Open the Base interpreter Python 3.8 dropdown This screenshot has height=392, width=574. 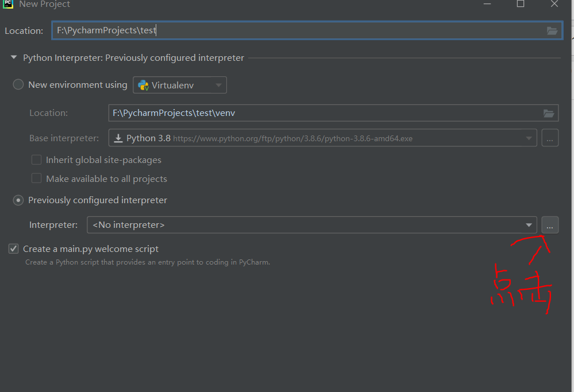tap(322, 138)
